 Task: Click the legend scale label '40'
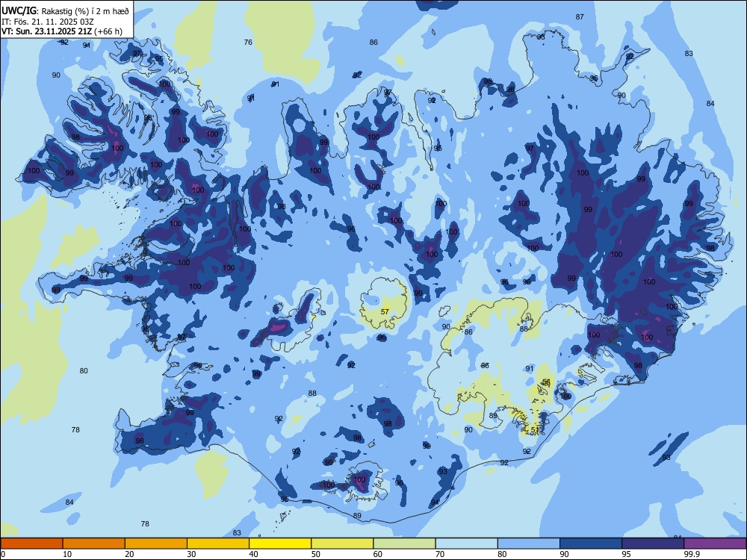tap(253, 554)
